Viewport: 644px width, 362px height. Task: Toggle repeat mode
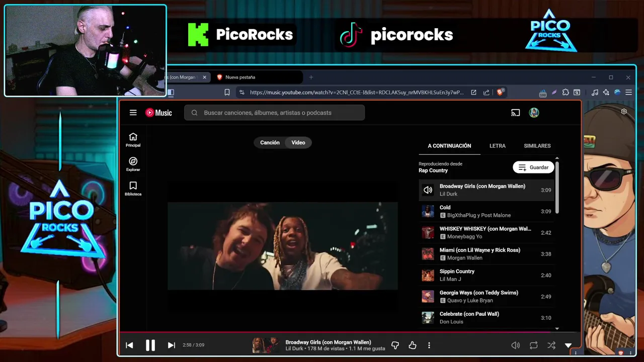[x=533, y=345]
